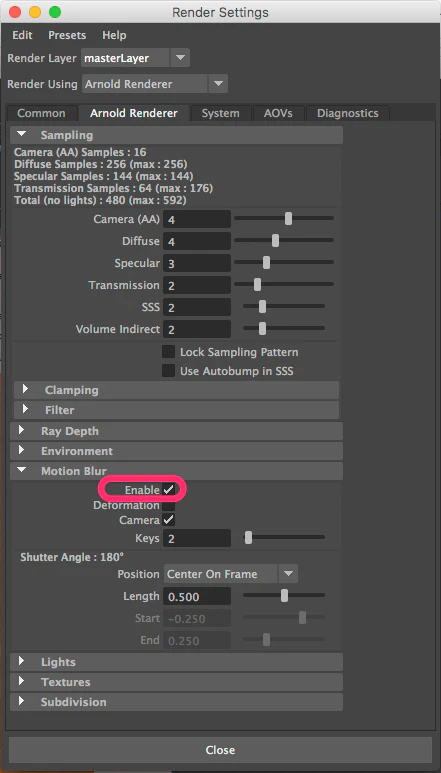Expand the Filter section
Screen dimensions: 441x773
click(x=176, y=410)
